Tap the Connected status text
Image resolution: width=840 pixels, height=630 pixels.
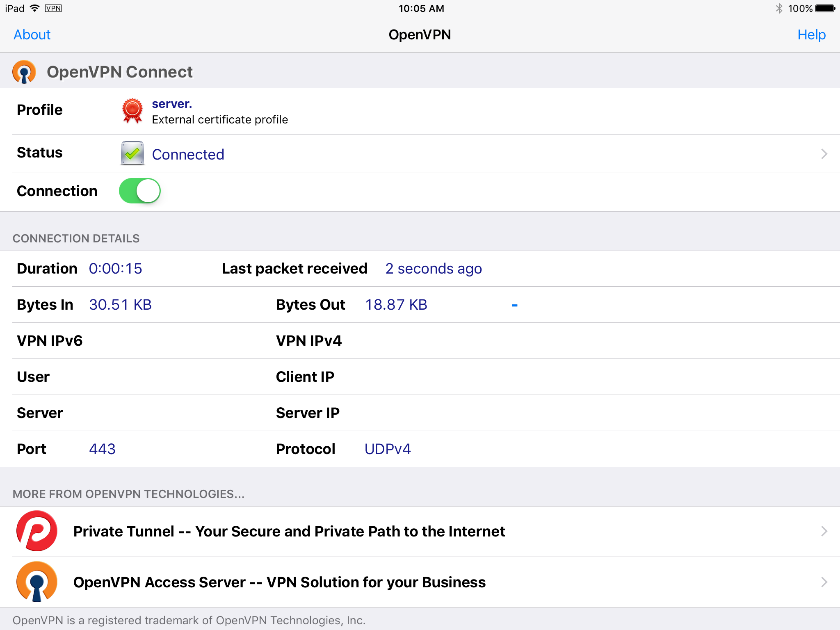188,155
